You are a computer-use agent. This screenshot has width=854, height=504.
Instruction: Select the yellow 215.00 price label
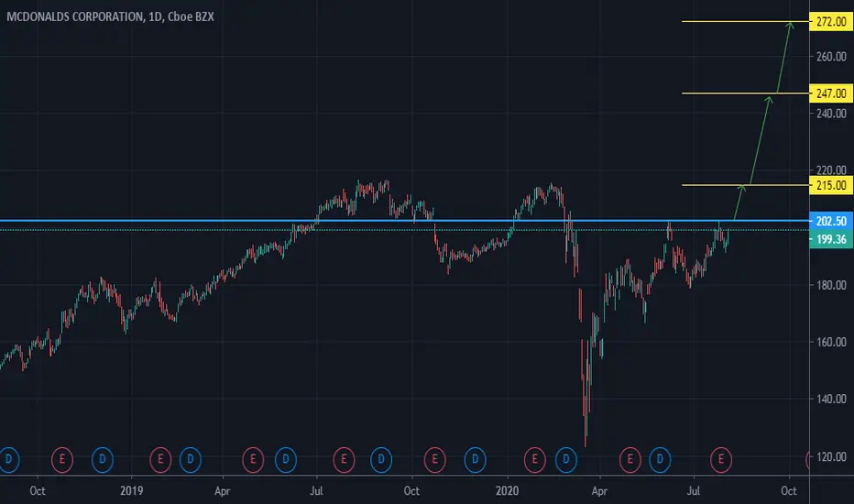click(x=831, y=186)
